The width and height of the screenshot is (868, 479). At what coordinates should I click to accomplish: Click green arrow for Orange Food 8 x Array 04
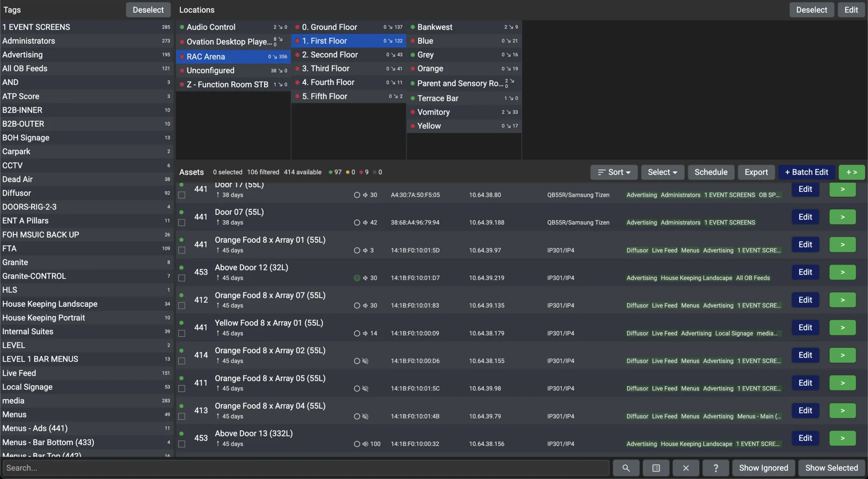point(843,411)
